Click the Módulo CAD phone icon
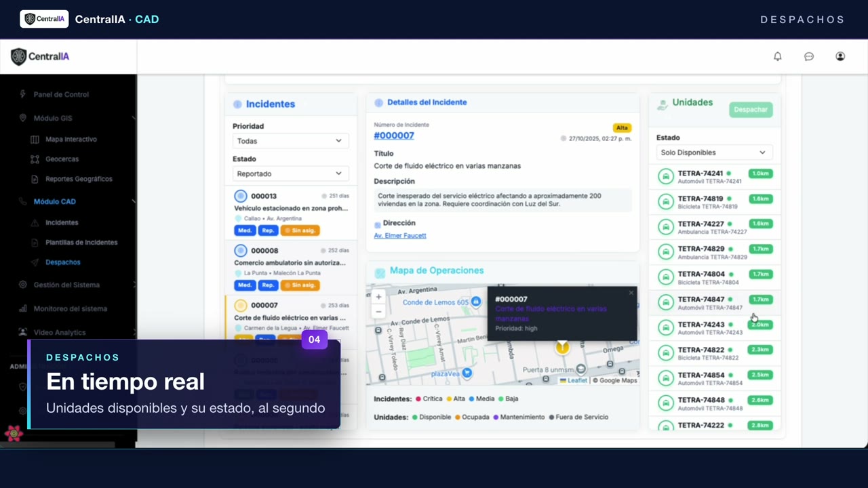The image size is (868, 488). [x=22, y=201]
